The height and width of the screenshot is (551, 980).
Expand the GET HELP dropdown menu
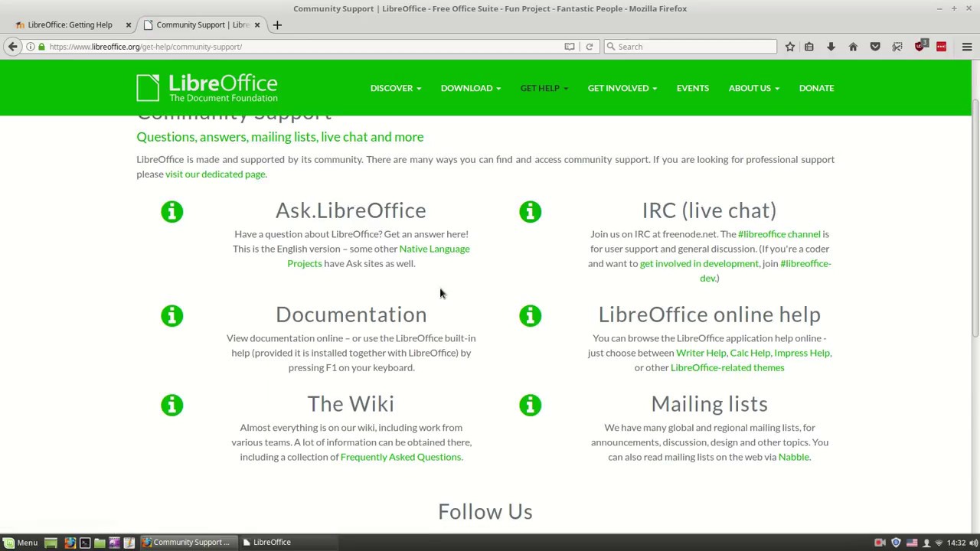click(x=544, y=88)
